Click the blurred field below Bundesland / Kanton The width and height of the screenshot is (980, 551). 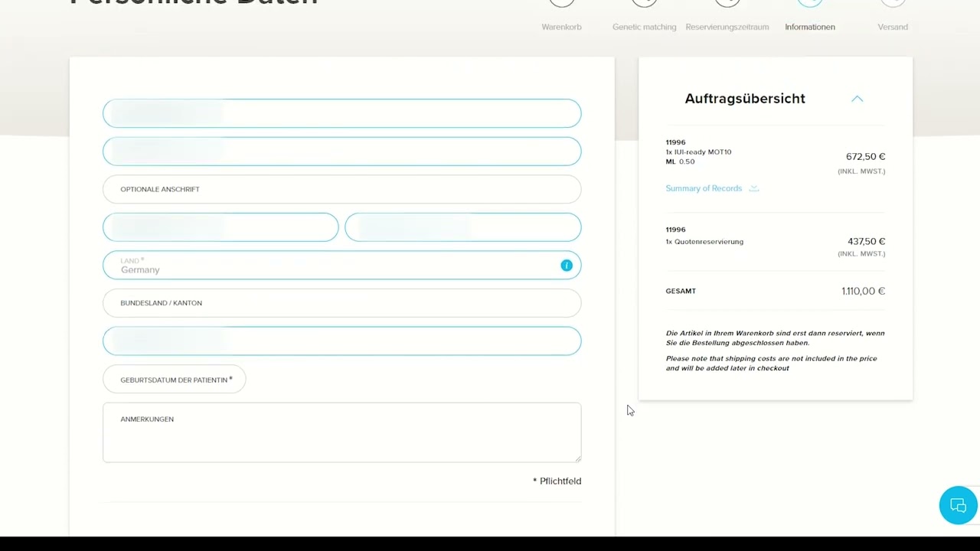pos(342,341)
